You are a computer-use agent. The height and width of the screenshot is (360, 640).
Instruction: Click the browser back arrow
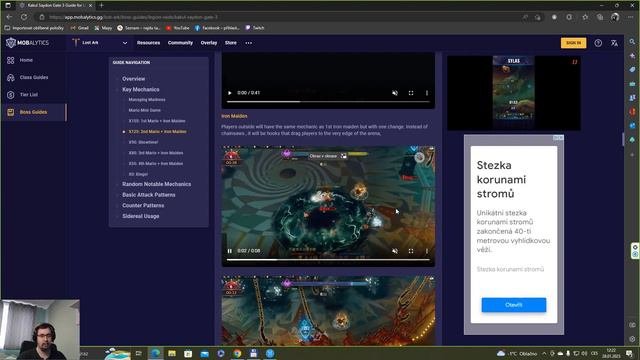pyautogui.click(x=9, y=17)
